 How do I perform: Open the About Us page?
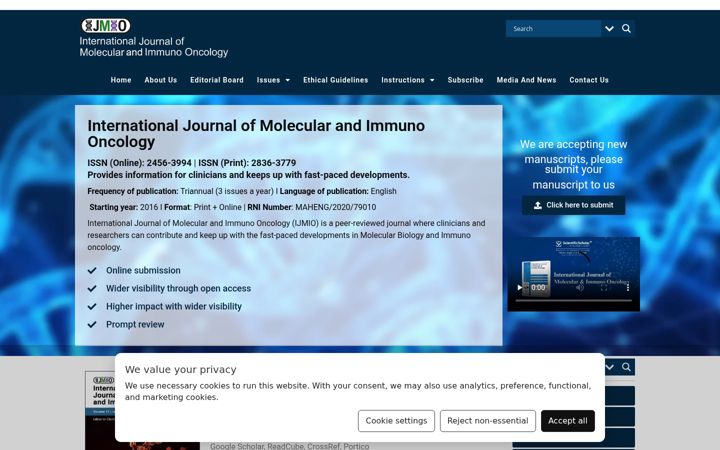tap(161, 80)
